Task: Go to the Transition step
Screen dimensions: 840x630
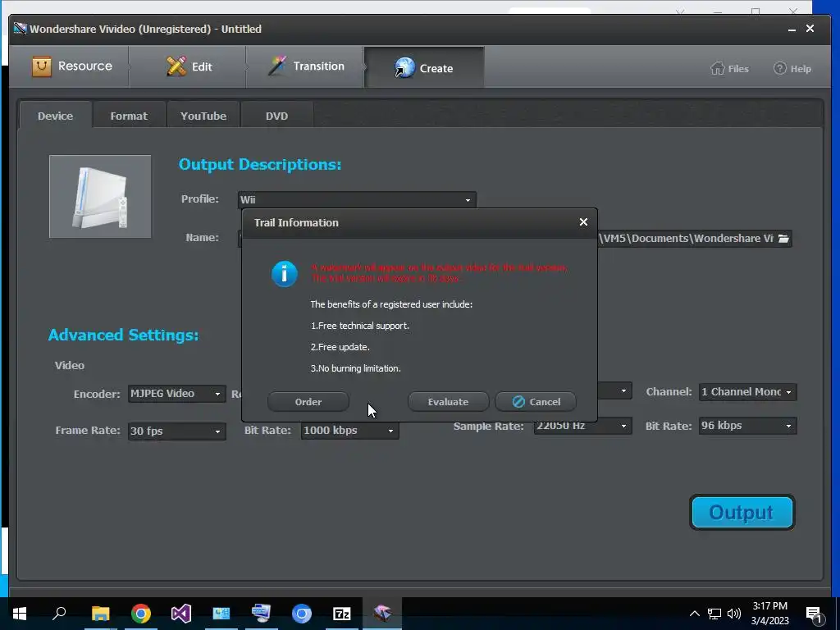Action: 306,66
